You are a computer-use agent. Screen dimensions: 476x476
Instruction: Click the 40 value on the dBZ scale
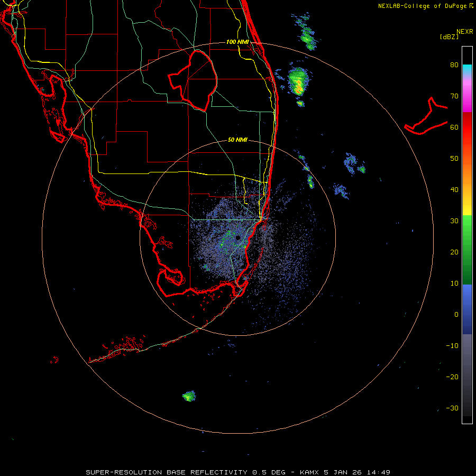coord(454,190)
